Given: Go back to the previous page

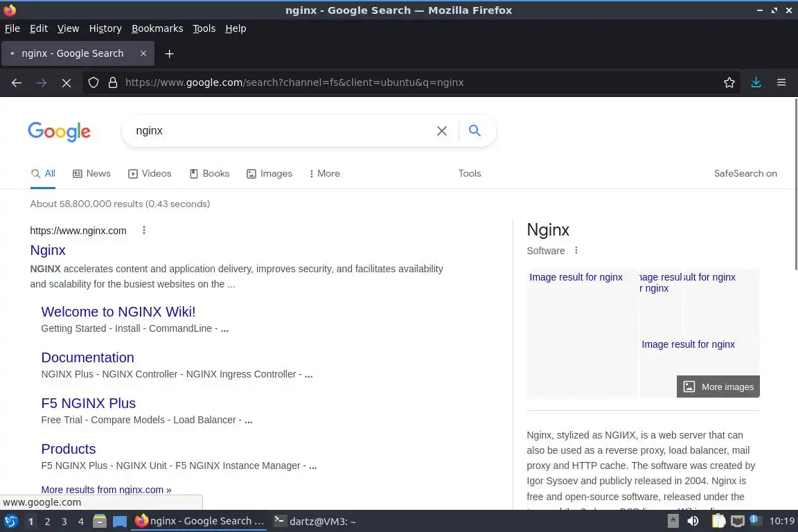Looking at the screenshot, I should [x=17, y=82].
